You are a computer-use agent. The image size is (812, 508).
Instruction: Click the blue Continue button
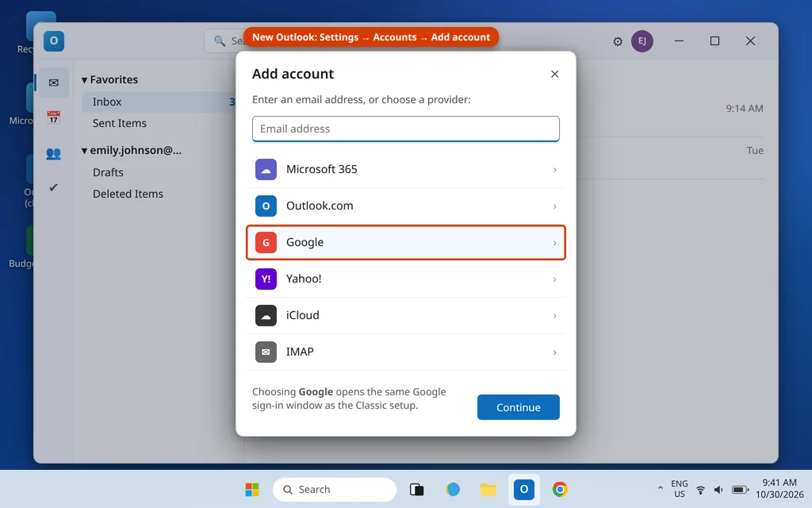(519, 407)
